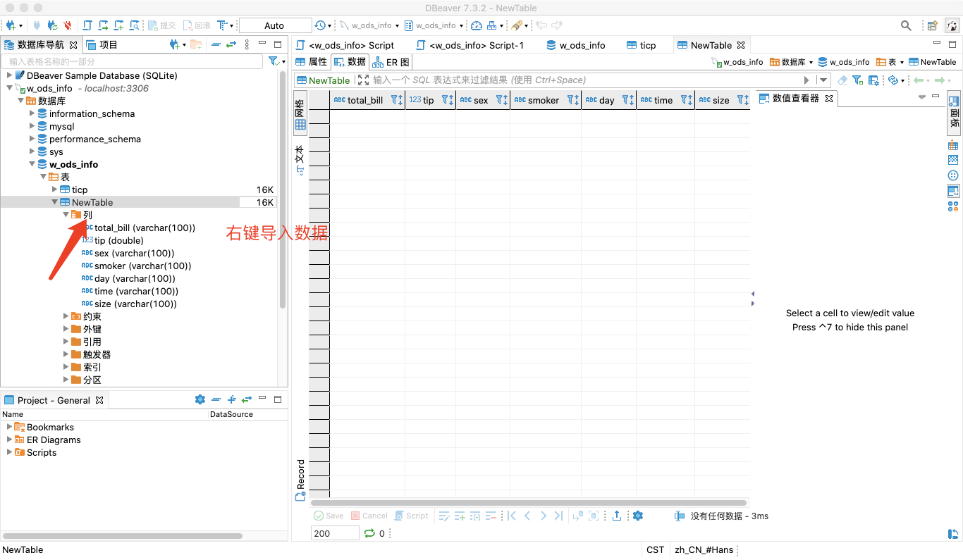Expand the ticp table node

coord(55,189)
